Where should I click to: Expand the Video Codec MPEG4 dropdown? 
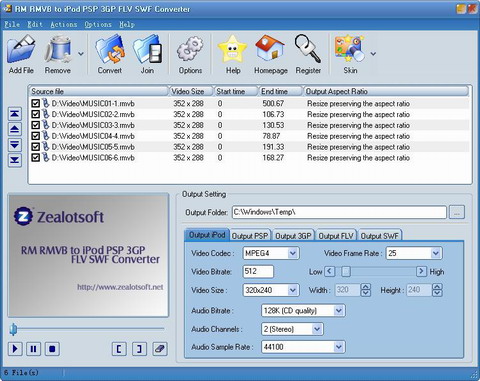[x=293, y=253]
